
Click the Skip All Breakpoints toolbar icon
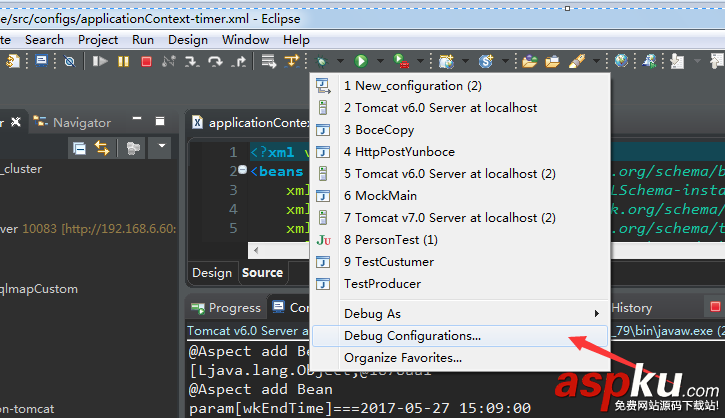click(x=69, y=61)
